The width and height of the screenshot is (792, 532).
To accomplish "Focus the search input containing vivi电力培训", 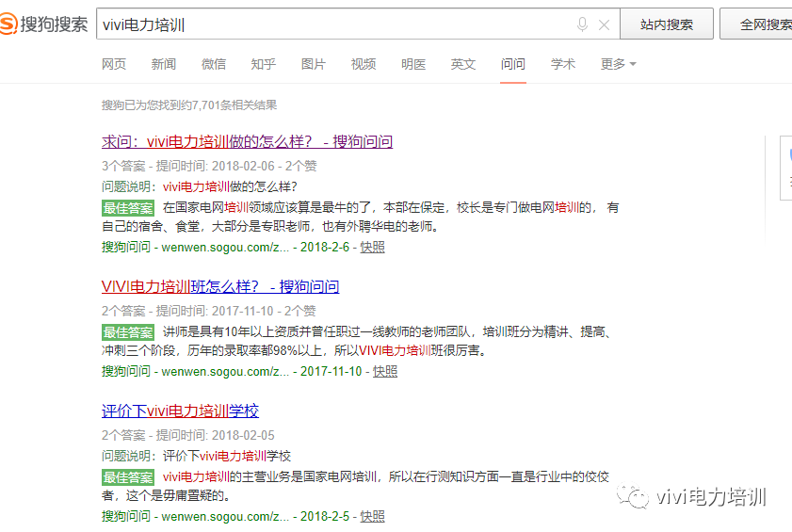I will [x=358, y=24].
